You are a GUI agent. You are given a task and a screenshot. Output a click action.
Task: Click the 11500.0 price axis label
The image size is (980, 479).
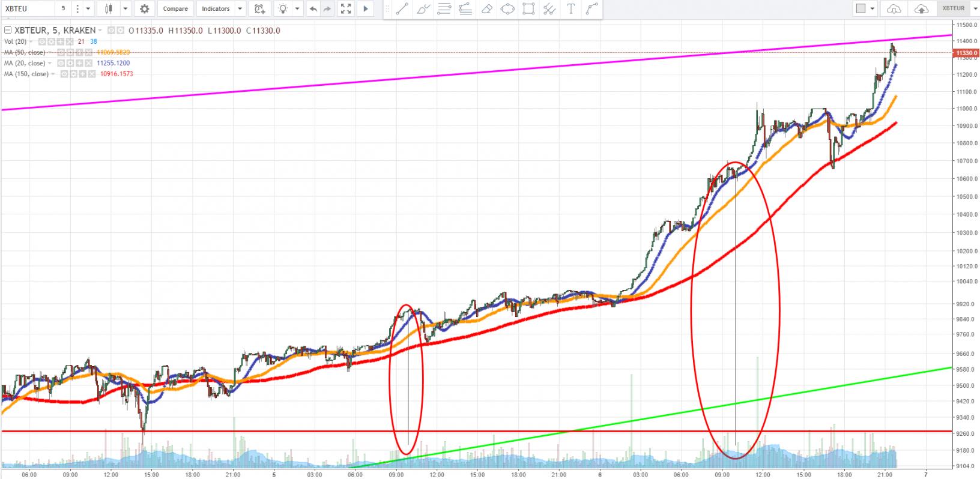(x=967, y=25)
